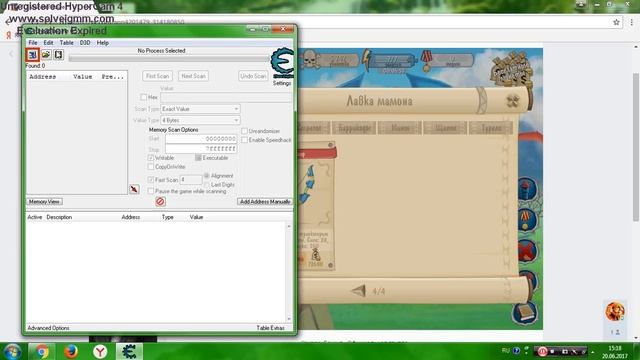Switch to the Мины shop tab

tap(400, 128)
